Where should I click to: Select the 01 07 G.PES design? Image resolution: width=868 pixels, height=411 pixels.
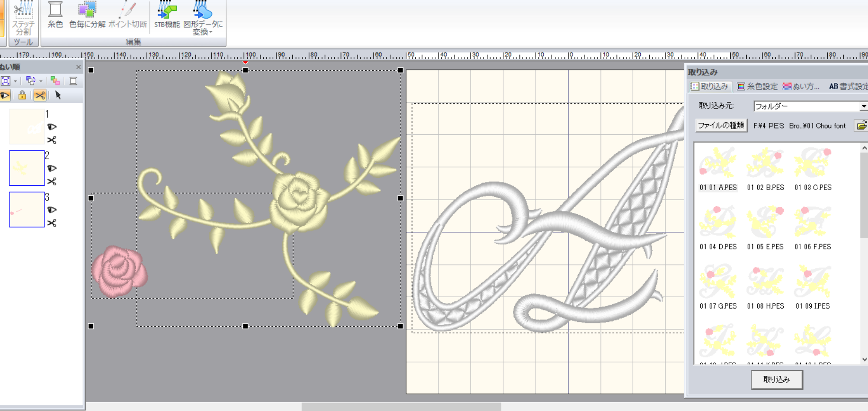click(x=718, y=287)
